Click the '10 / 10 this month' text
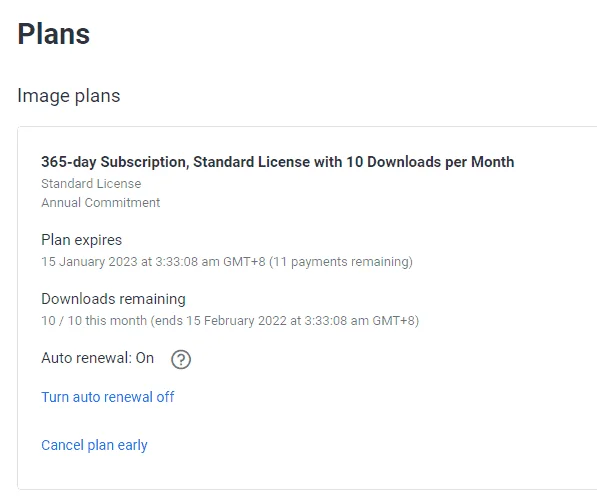 (x=94, y=321)
